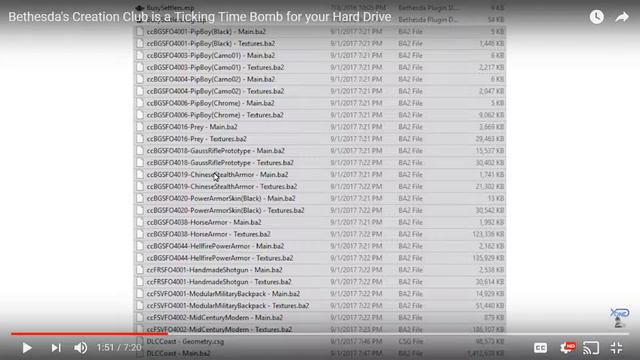640x360 pixels.
Task: Click the 1:51 / 7:20 time display
Action: pyautogui.click(x=119, y=348)
